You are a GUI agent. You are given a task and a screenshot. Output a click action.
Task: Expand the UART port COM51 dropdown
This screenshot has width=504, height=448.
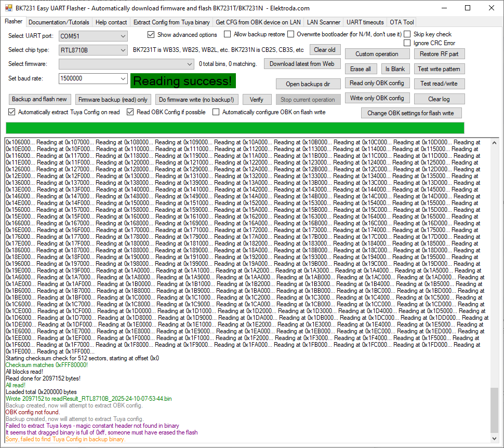[93, 36]
